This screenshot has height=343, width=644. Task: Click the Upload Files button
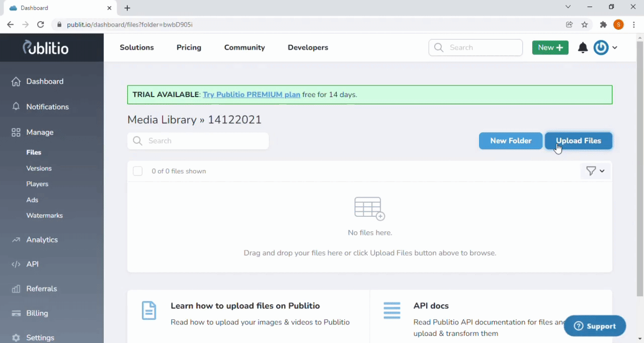pos(578,141)
